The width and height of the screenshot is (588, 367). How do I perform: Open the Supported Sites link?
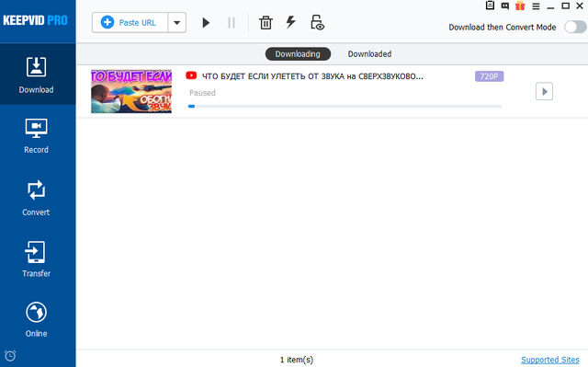click(549, 360)
